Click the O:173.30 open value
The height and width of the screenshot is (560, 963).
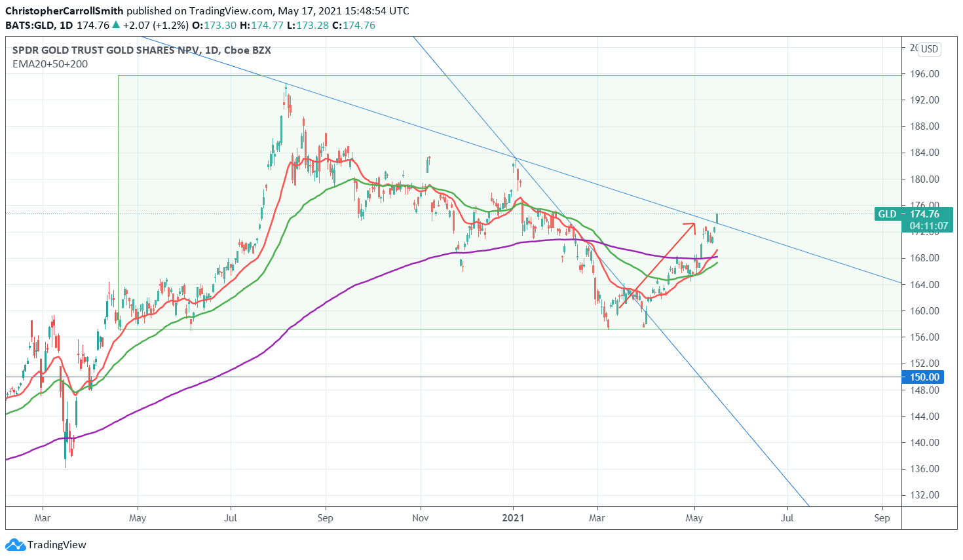click(214, 25)
